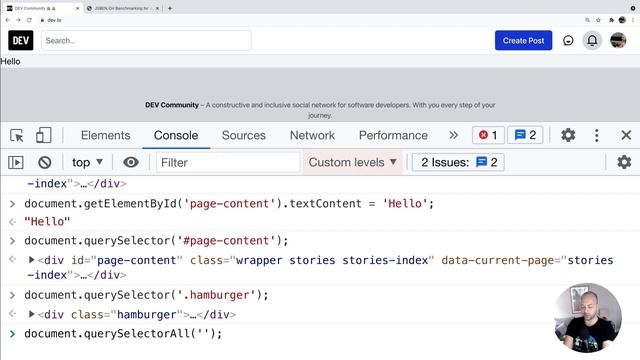Open the Chrome three-dot menu
Viewport: 640px width, 360px height.
633,20
